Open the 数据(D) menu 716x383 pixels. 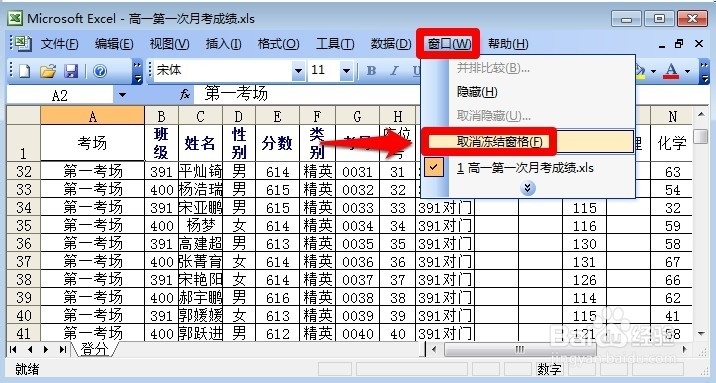(391, 44)
